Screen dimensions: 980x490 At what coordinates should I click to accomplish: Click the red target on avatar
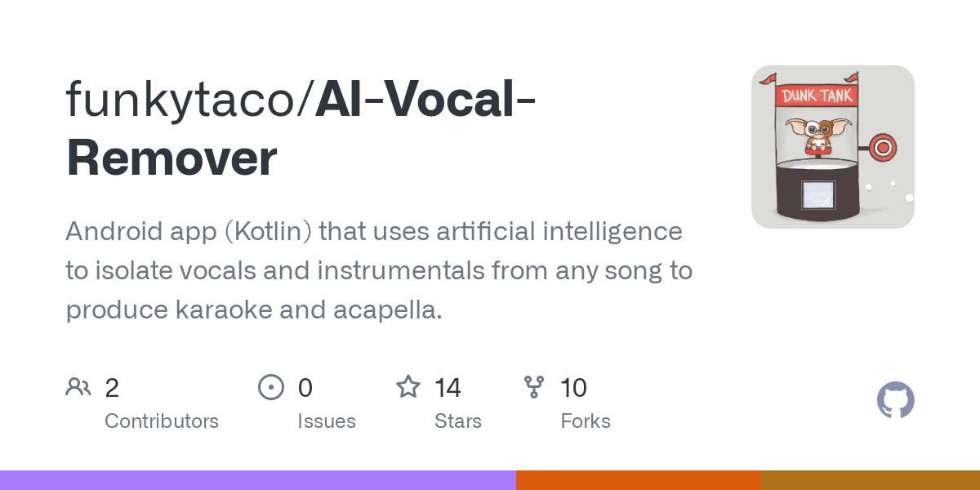pos(882,148)
